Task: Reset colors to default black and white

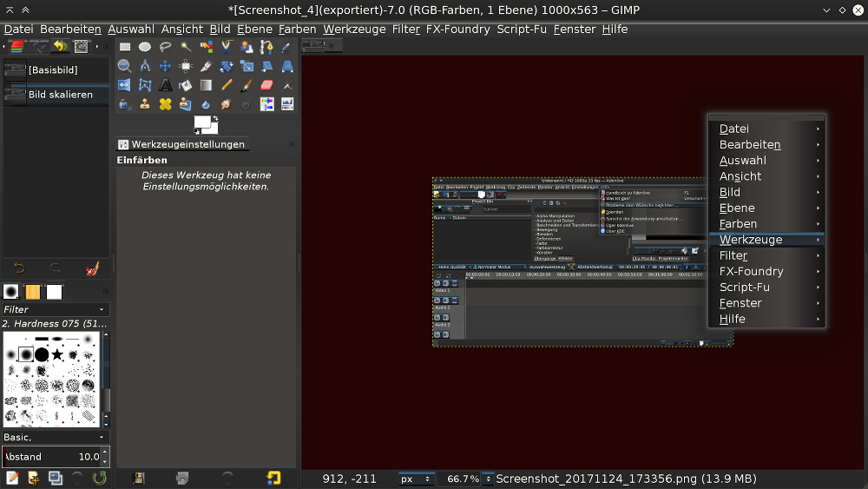Action: 197,131
